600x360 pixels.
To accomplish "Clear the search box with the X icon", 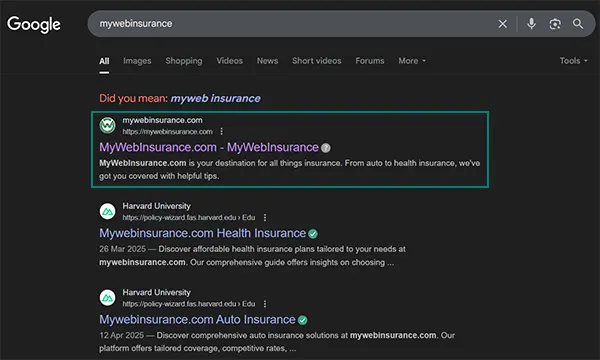I will point(502,24).
